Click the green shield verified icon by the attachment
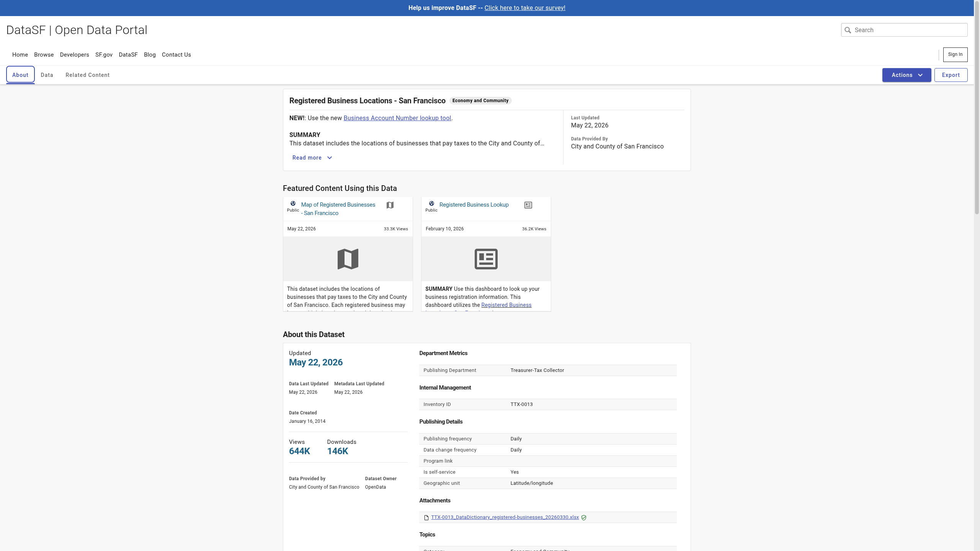This screenshot has width=980, height=551. (584, 518)
